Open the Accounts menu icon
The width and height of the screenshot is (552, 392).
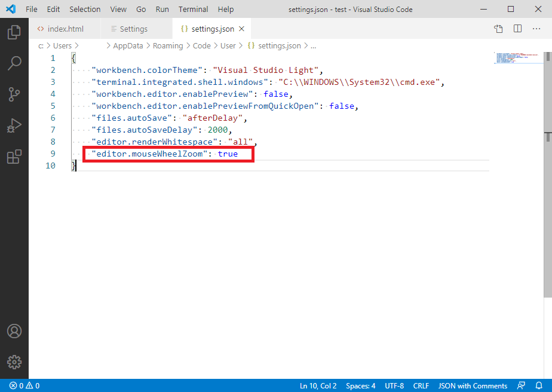14,331
